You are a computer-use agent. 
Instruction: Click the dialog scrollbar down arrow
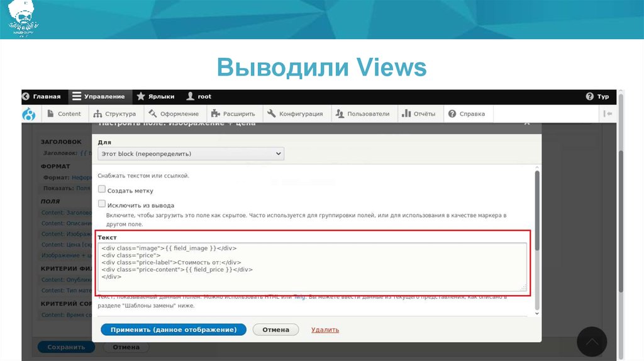[537, 313]
